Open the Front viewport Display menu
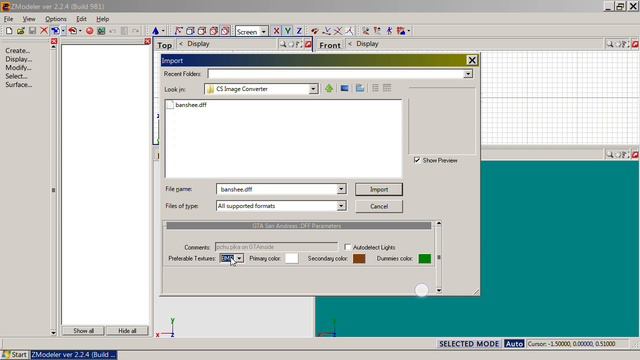 (367, 44)
